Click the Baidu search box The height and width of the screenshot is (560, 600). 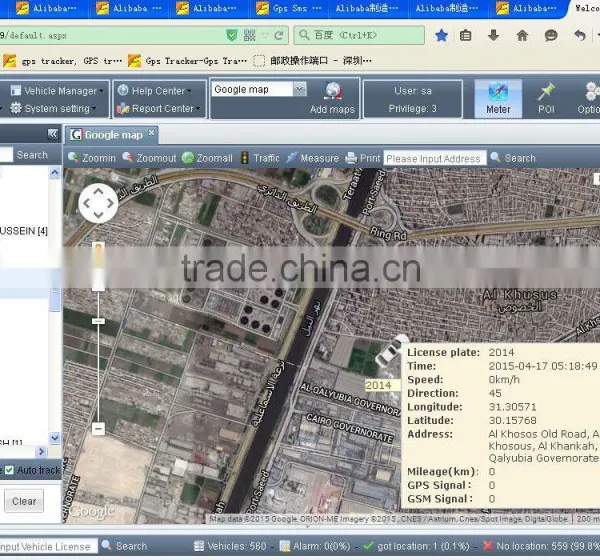click(359, 35)
